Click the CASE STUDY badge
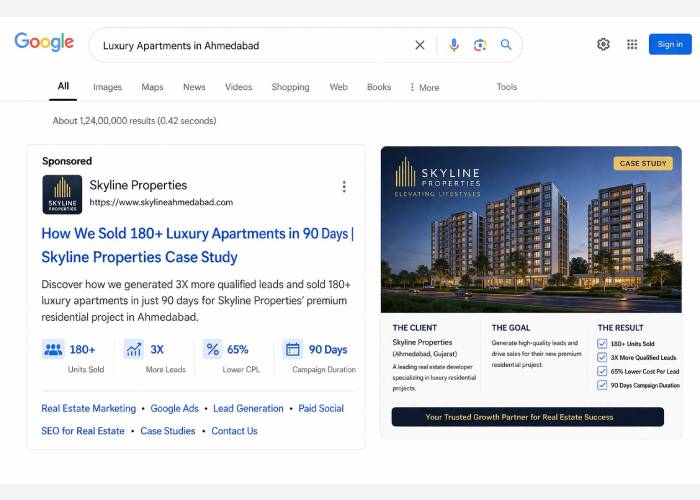This screenshot has height=500, width=700. pos(643,163)
